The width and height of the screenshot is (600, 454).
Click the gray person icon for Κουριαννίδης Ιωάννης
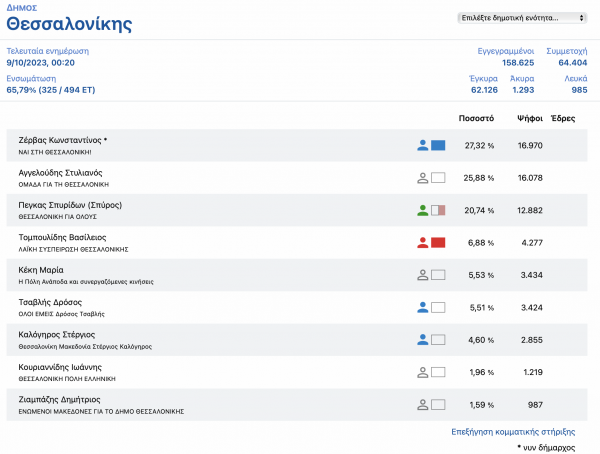(422, 372)
